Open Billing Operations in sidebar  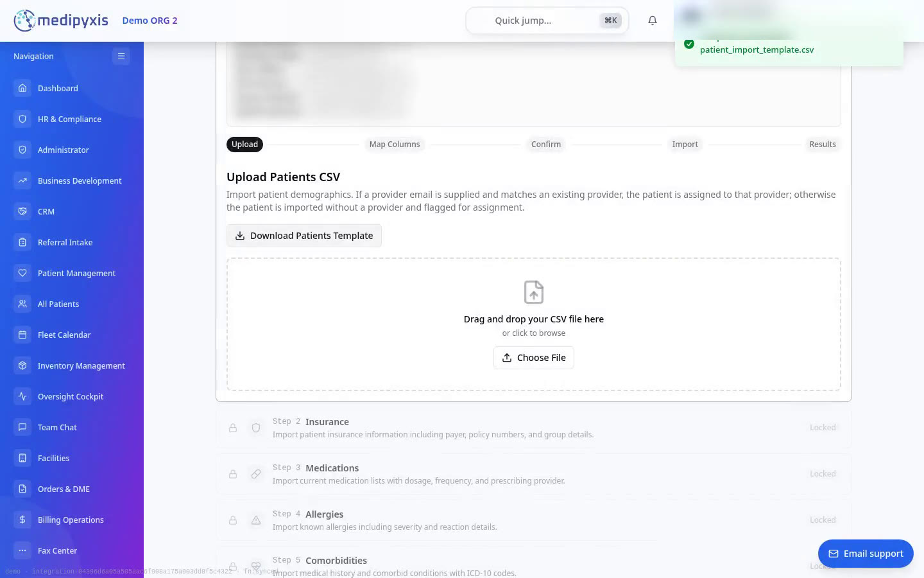(x=72, y=520)
